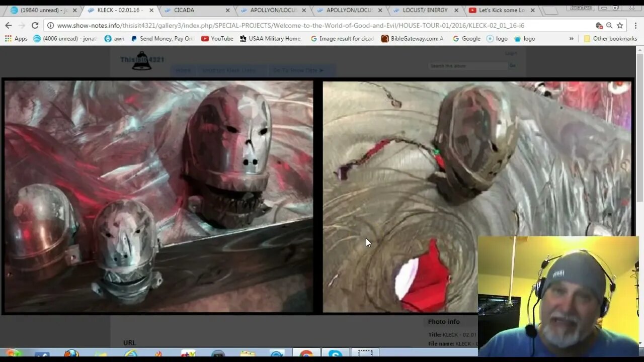Open the Google bookmark
The image size is (644, 362).
coord(466,39)
